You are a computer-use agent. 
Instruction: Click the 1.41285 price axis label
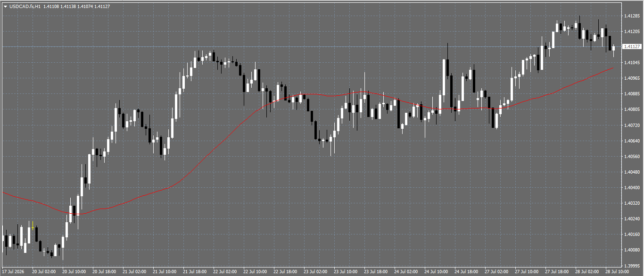click(632, 16)
